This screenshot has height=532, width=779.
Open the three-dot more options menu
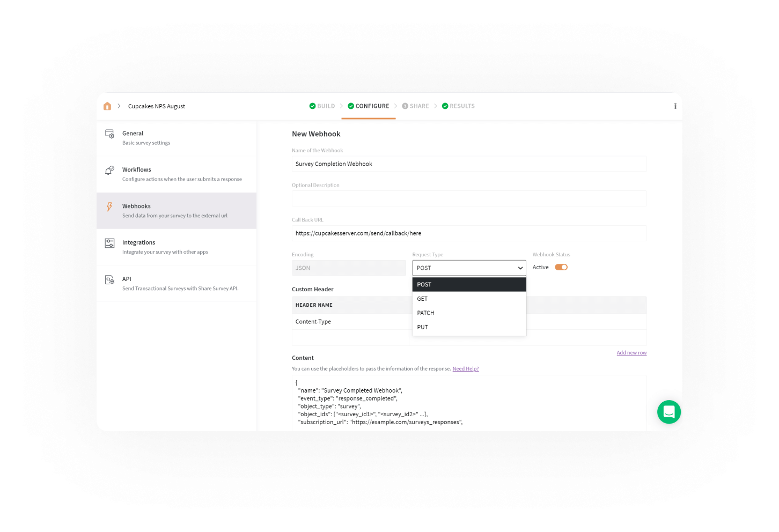(675, 106)
